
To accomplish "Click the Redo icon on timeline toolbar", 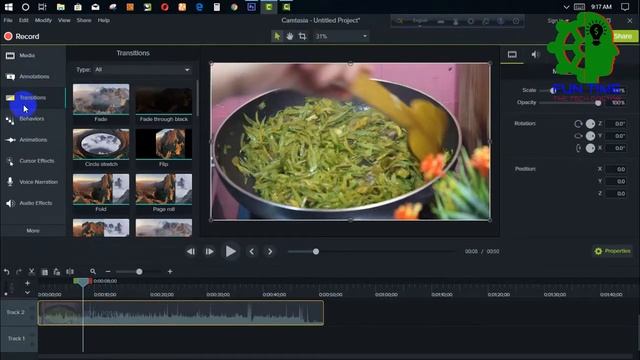I will [x=19, y=271].
